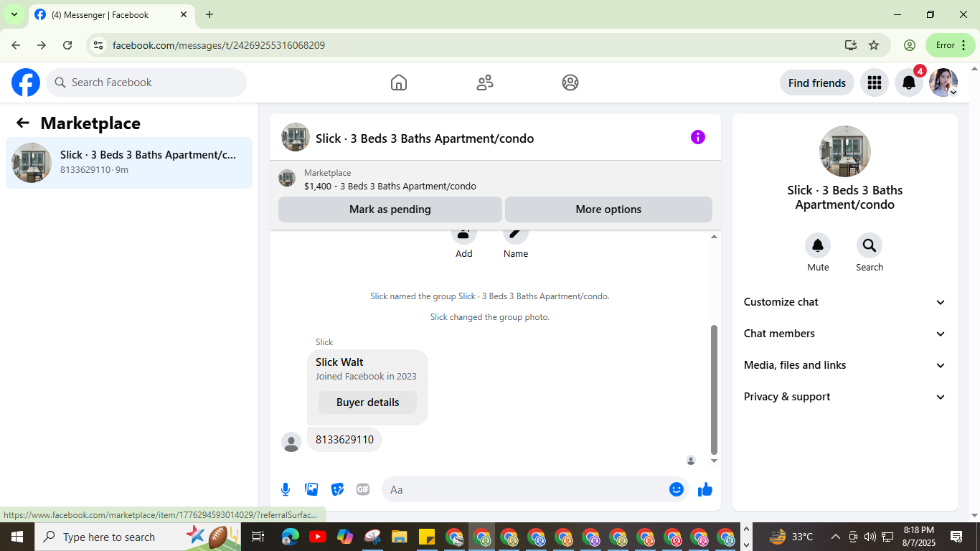This screenshot has width=980, height=551.
Task: Open the Chrome profile icon
Action: click(910, 45)
